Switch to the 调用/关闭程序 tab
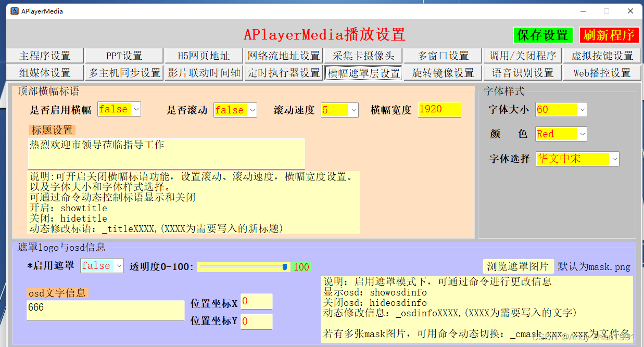Screen dimensions: 644x347 click(x=523, y=56)
